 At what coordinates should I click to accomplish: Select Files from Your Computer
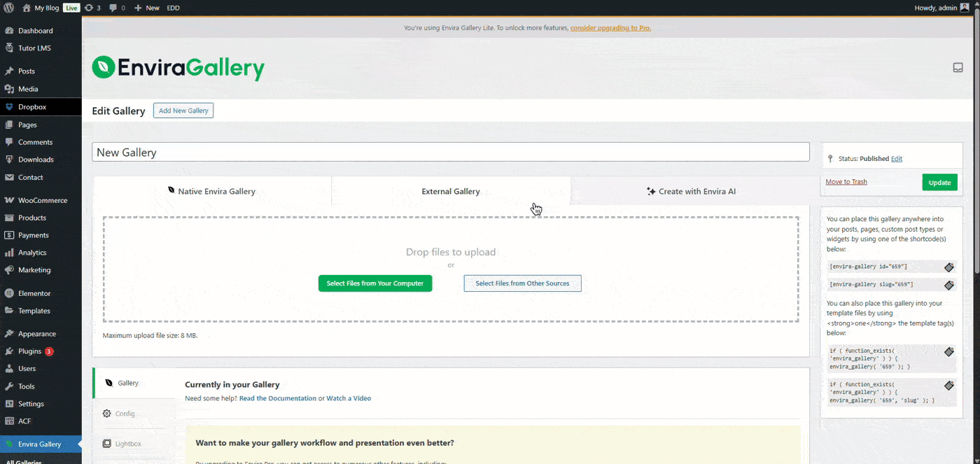pyautogui.click(x=375, y=283)
